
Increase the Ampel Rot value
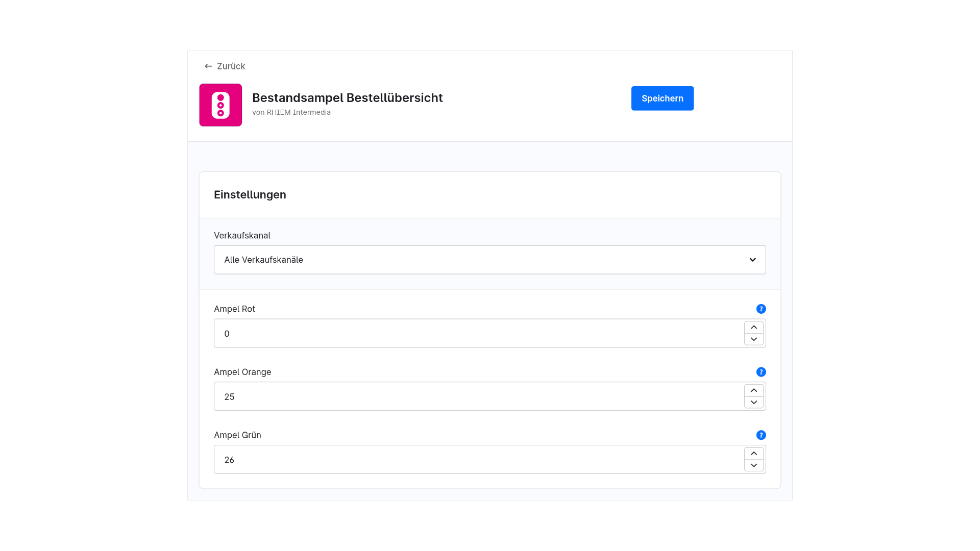[x=754, y=327]
